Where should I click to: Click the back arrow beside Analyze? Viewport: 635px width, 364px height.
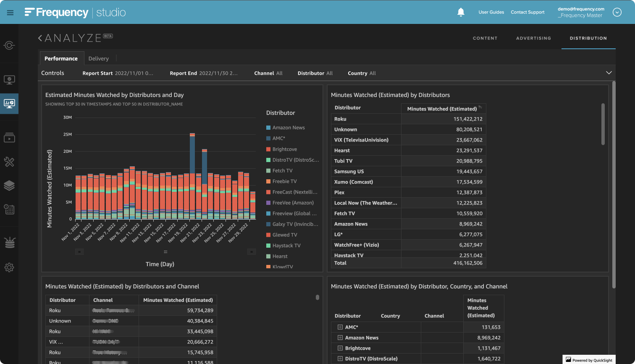(40, 38)
